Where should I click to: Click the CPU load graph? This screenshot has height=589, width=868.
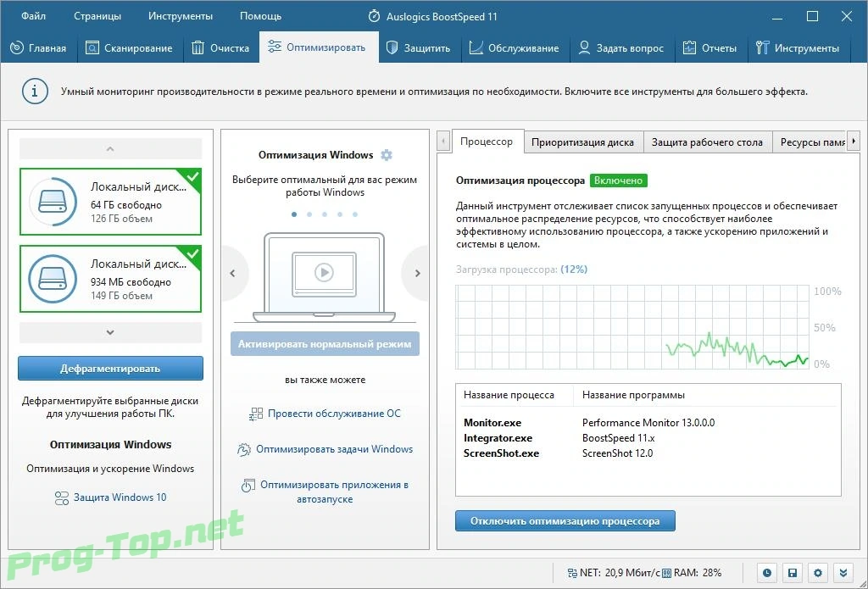632,326
